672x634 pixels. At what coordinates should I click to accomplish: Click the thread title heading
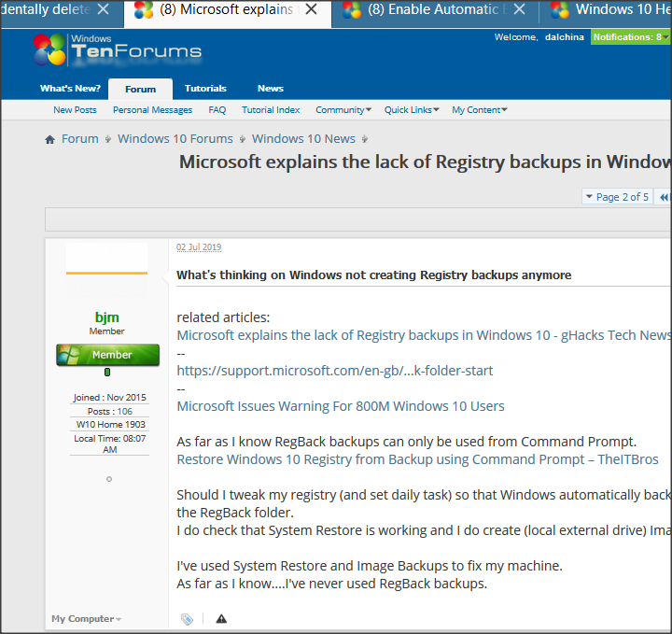pos(426,162)
